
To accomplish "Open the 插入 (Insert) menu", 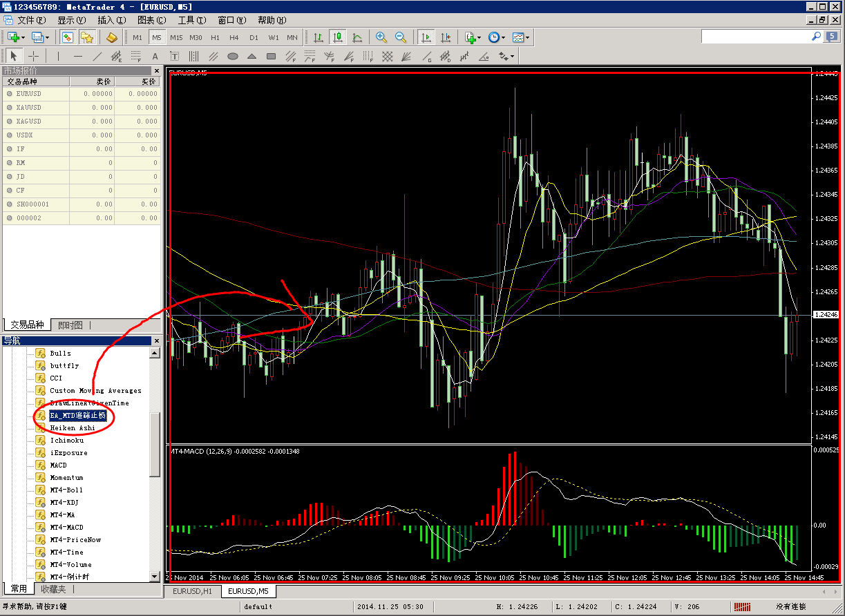I will pos(111,20).
